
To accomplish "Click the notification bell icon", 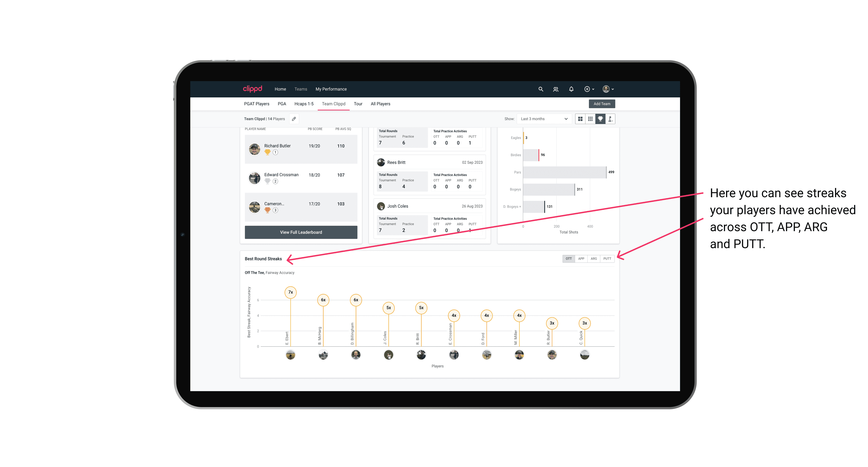I will tap(571, 89).
